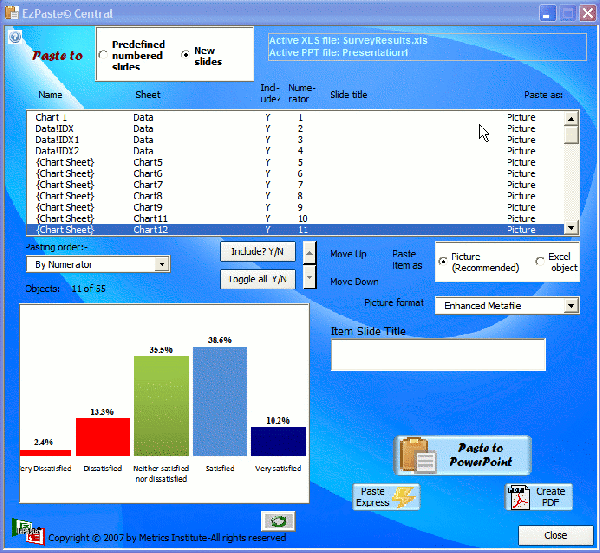Click the Metrics Institute logo icon
This screenshot has width=600, height=553.
[27, 531]
